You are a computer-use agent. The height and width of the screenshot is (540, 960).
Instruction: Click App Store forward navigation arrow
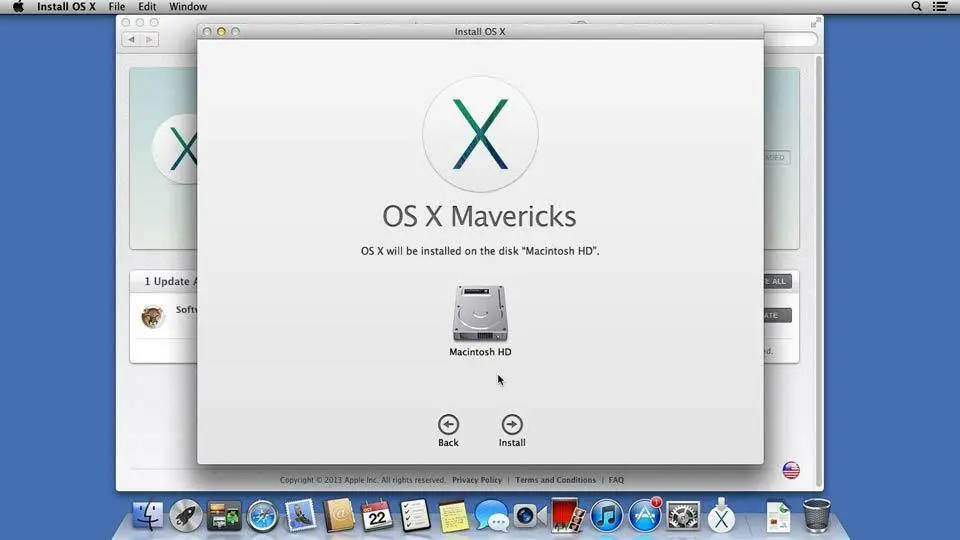point(149,39)
